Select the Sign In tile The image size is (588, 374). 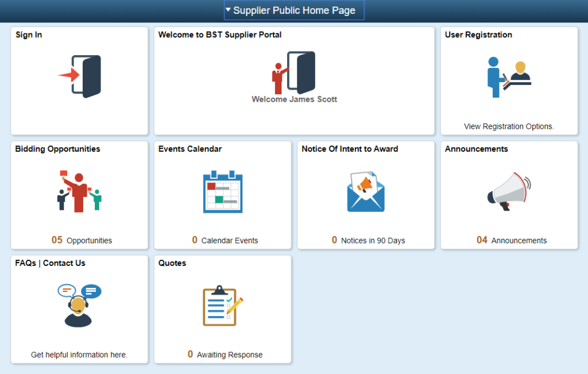point(79,80)
